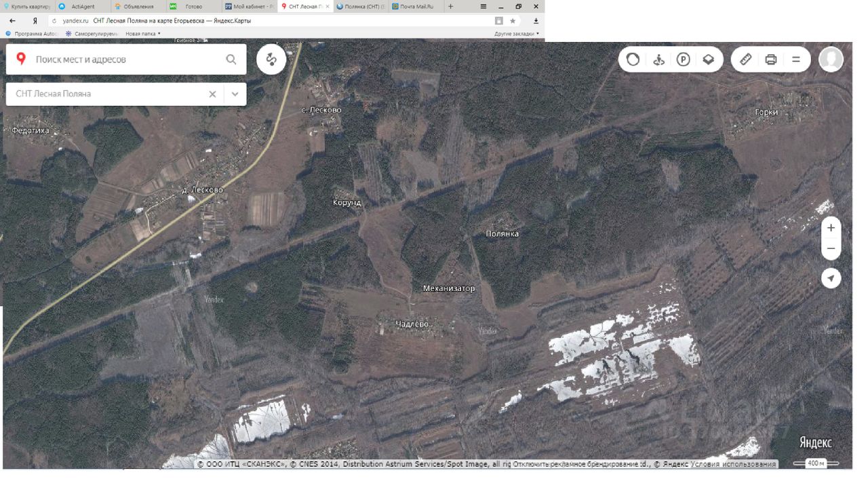Image resolution: width=868 pixels, height=479 pixels.
Task: Click the Федотиха map label
Action: [31, 130]
